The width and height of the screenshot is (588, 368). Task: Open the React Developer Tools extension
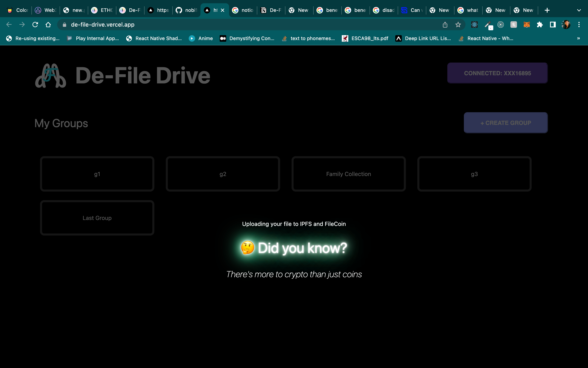(474, 25)
